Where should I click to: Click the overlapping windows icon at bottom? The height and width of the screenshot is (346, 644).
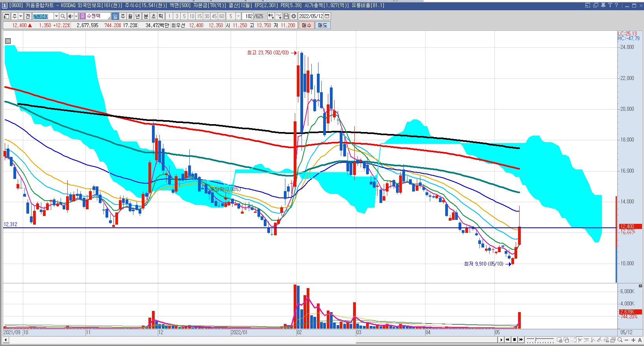coord(566,340)
